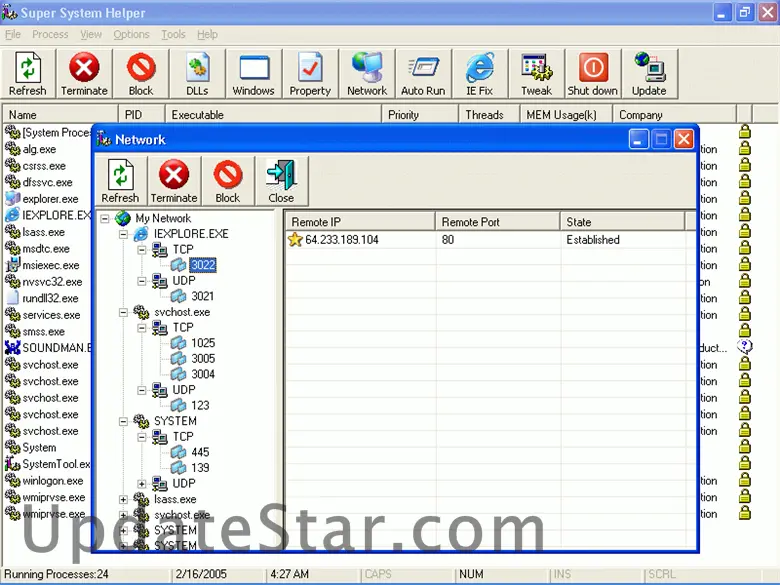This screenshot has width=780, height=585.
Task: Click Block in the Network window
Action: coord(228,182)
